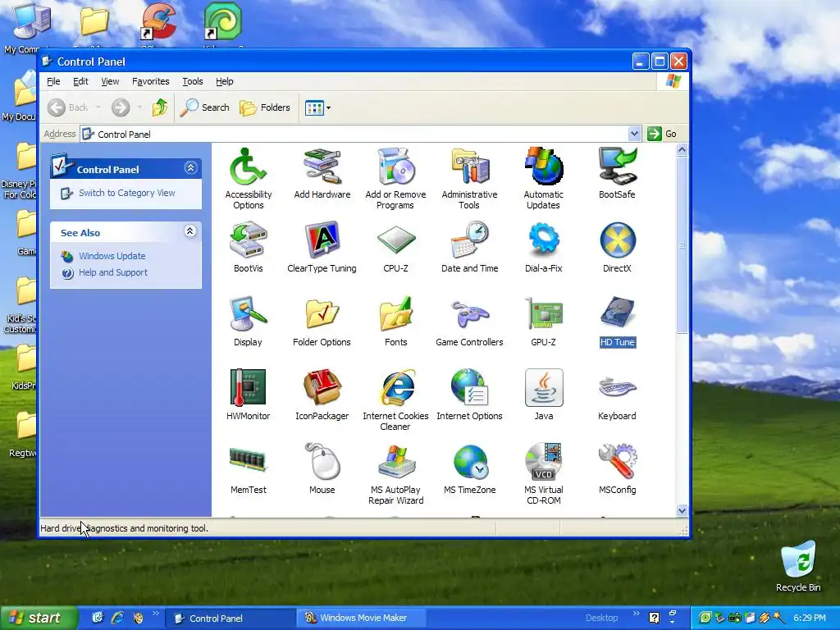This screenshot has width=840, height=630.
Task: Collapse the See Also section
Action: coord(190,231)
